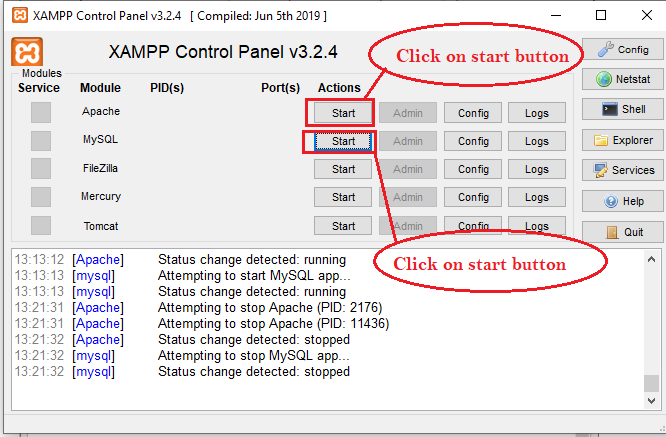Toggle the MySQL service checkbox

[40, 141]
